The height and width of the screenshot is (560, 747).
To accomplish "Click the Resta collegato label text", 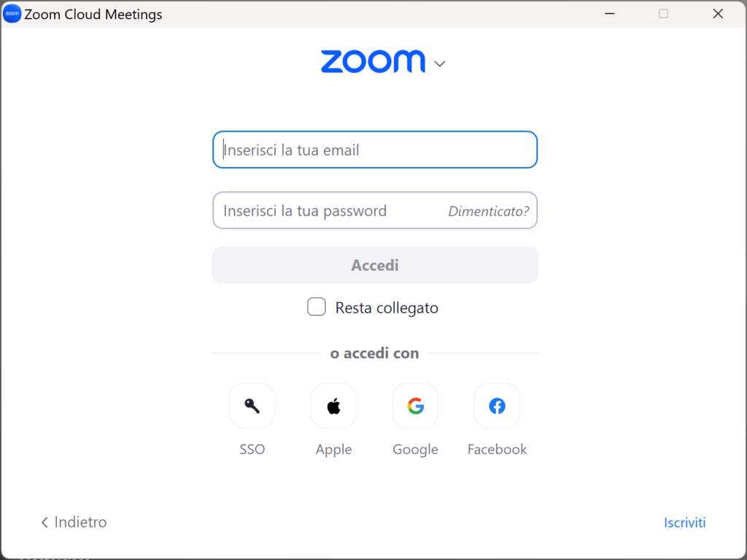I will [x=387, y=308].
